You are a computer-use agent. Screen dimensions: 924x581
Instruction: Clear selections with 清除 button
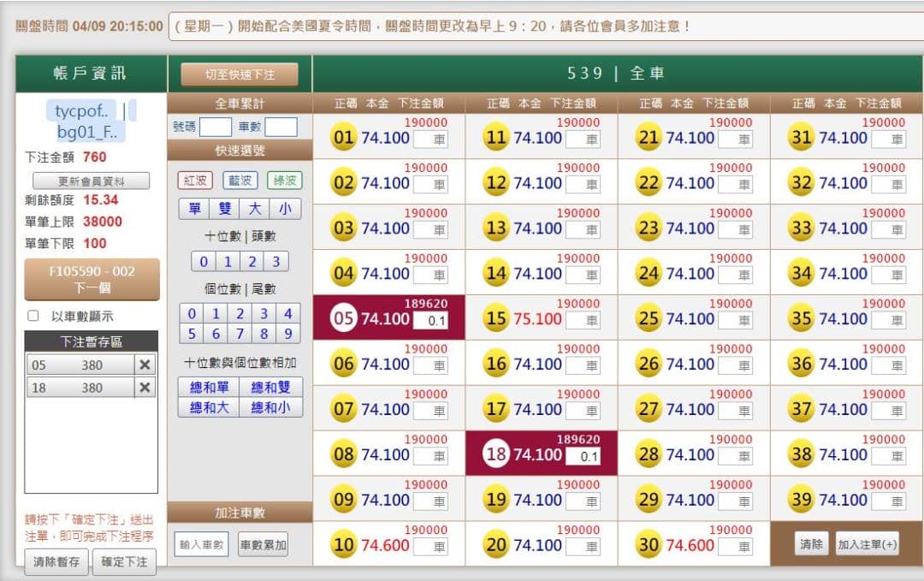tap(811, 544)
